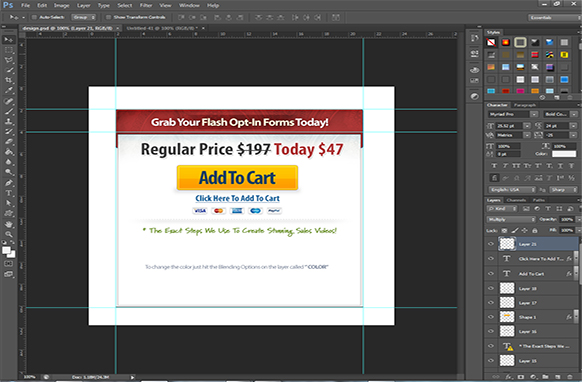Lock transparent pixels in Layers panel

pos(504,231)
